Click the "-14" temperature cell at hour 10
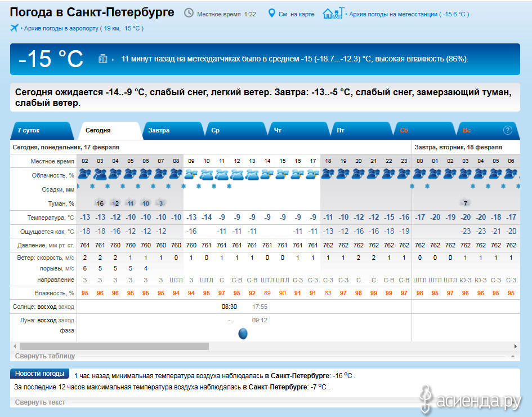 coord(206,218)
